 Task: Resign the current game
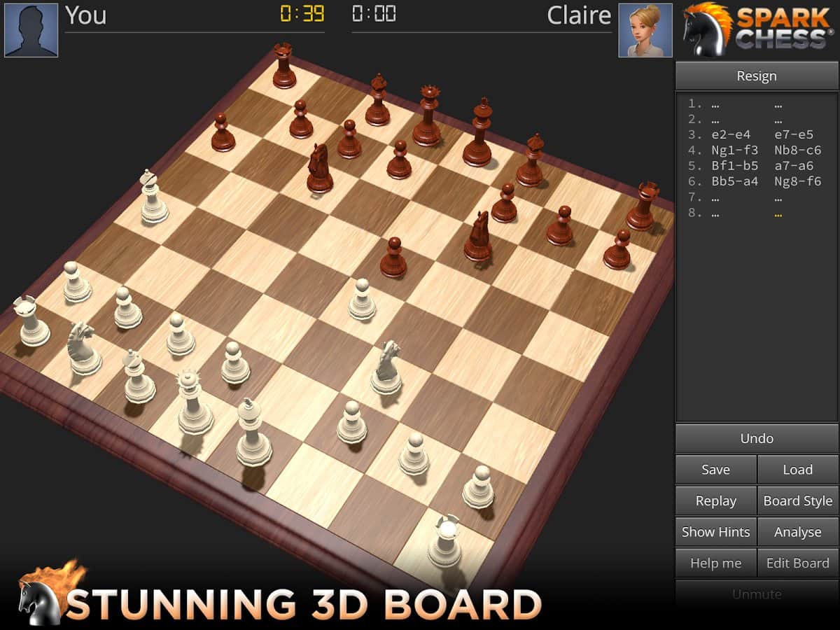tap(757, 76)
